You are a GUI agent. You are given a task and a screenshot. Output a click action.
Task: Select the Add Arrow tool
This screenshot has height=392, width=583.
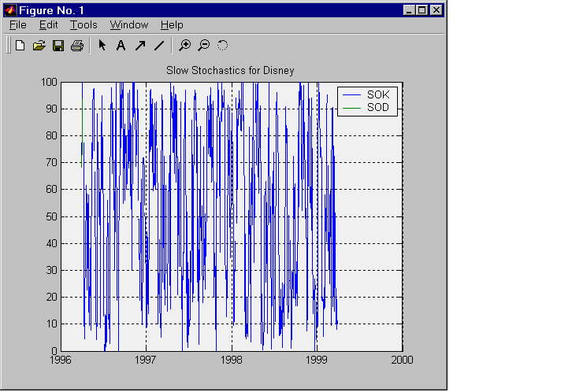(x=139, y=46)
